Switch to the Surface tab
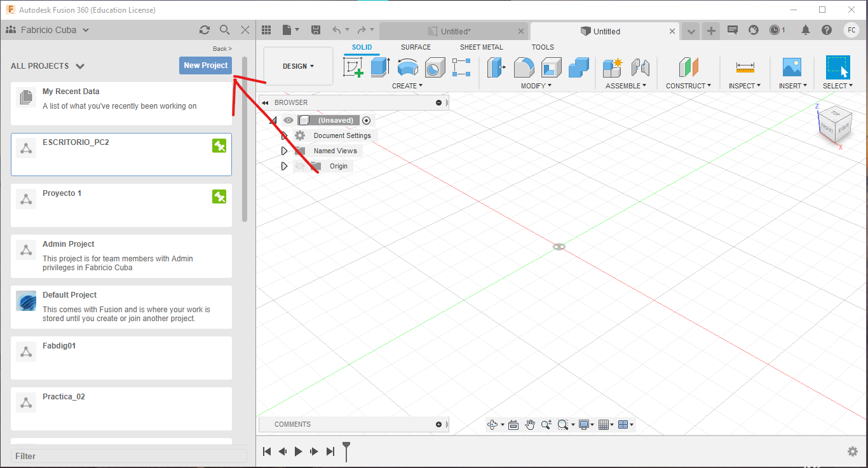Image resolution: width=868 pixels, height=468 pixels. [416, 47]
